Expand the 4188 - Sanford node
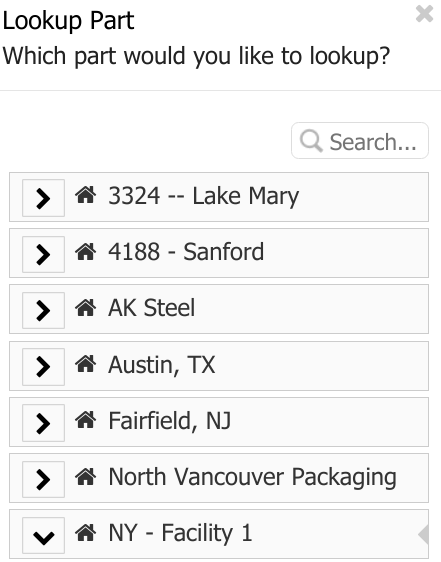The image size is (441, 562). (x=43, y=254)
